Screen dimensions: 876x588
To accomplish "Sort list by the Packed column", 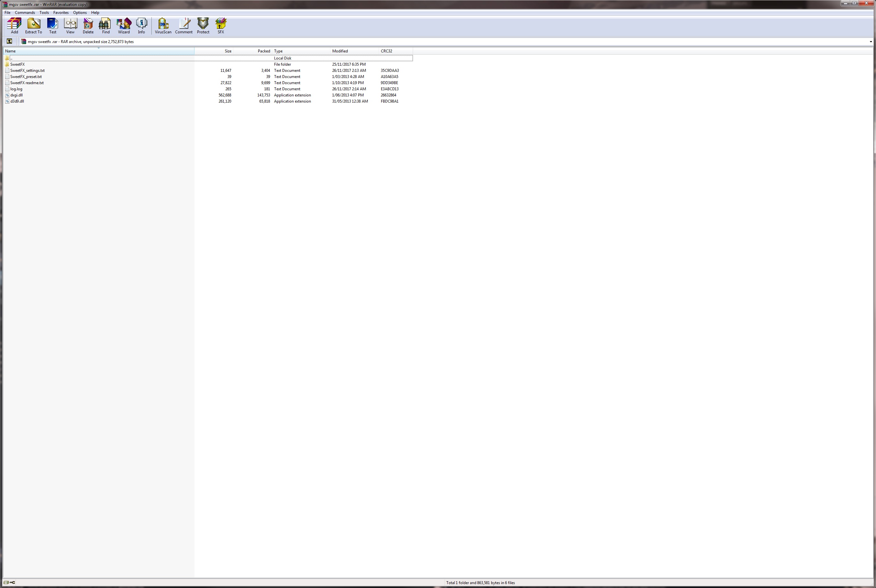I will click(x=264, y=51).
